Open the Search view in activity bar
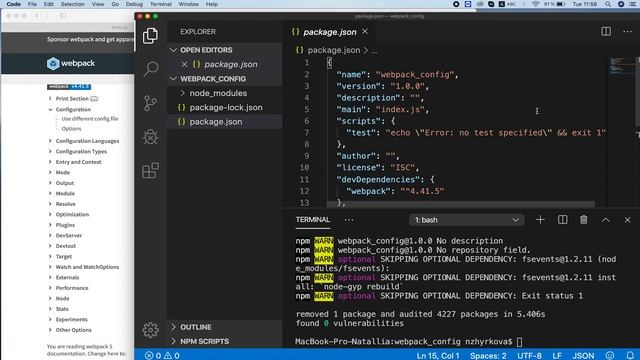The image size is (640, 360). pyautogui.click(x=151, y=69)
